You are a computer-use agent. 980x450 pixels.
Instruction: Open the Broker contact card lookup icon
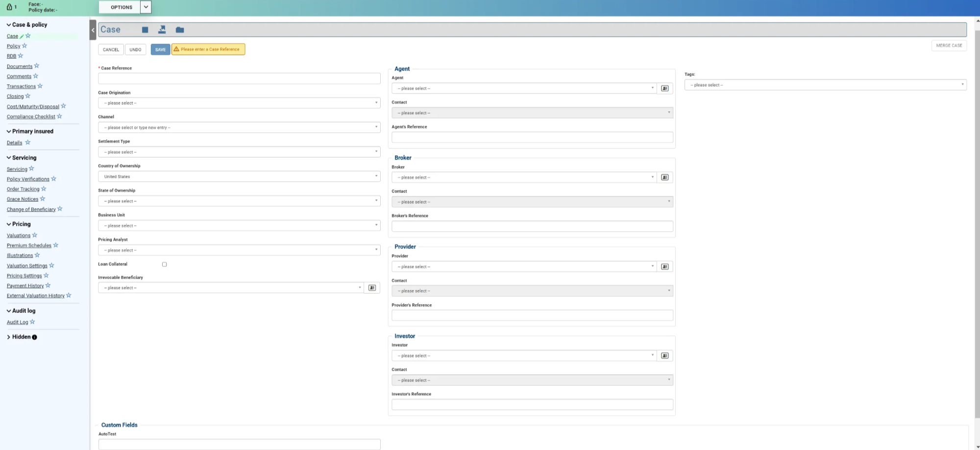[664, 177]
